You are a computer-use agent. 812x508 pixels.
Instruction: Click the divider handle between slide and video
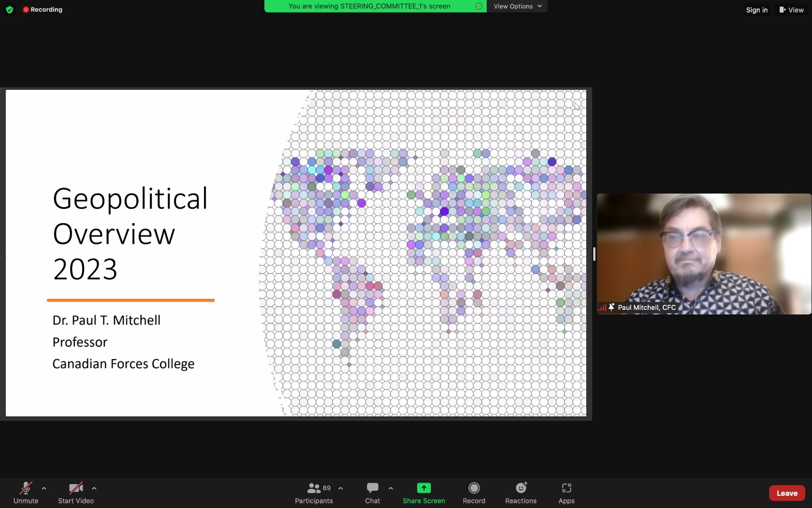[x=594, y=253]
